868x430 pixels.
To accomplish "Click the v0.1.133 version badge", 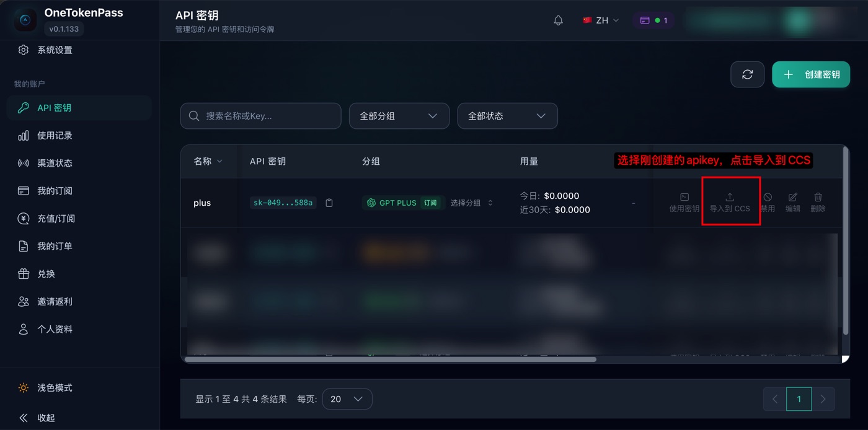I will coord(64,29).
